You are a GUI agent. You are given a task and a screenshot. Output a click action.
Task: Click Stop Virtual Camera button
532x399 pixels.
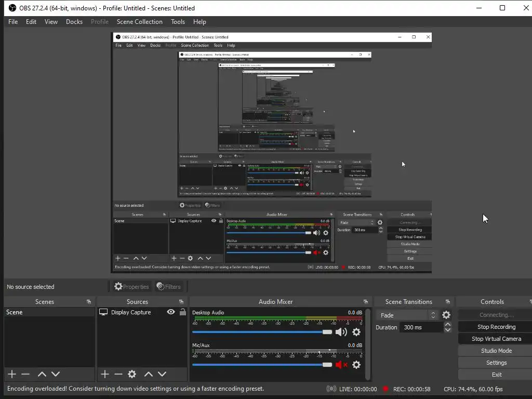tap(496, 339)
